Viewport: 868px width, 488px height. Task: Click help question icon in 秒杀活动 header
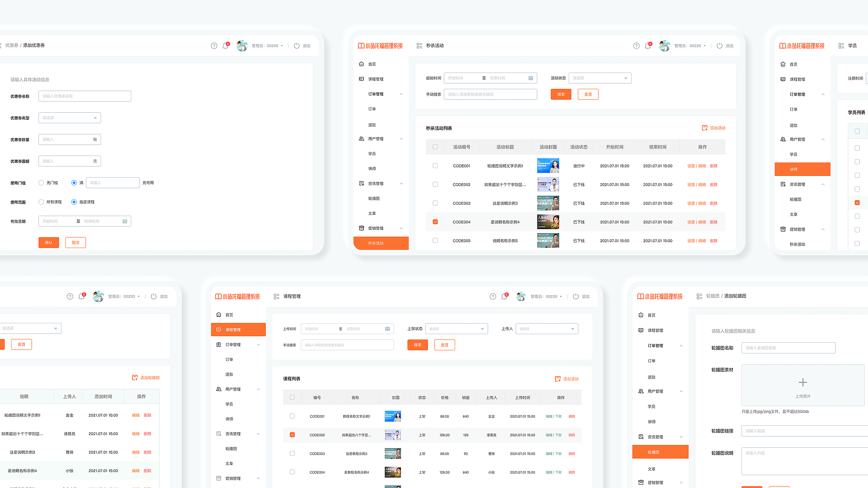[x=636, y=46]
